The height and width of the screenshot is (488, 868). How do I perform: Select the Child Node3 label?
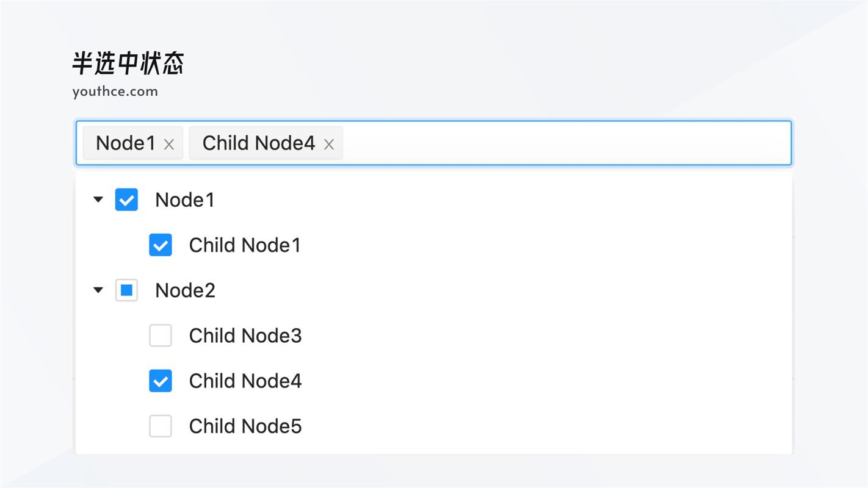tap(245, 335)
